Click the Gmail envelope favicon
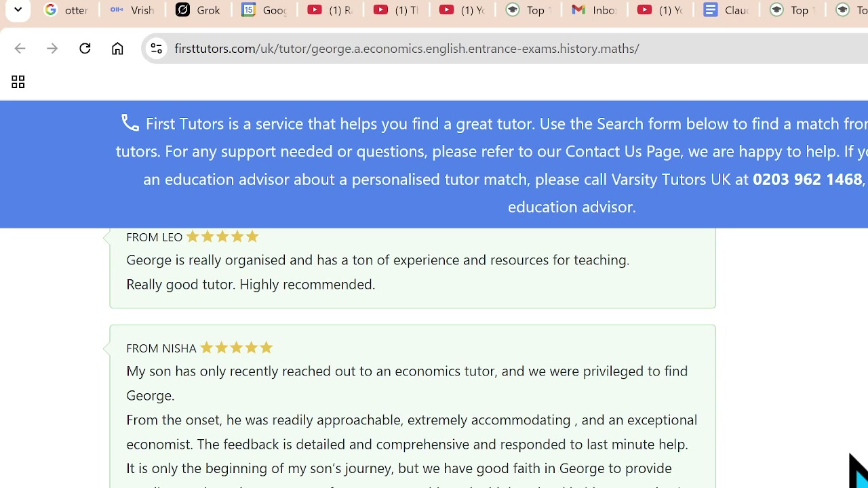 click(578, 10)
